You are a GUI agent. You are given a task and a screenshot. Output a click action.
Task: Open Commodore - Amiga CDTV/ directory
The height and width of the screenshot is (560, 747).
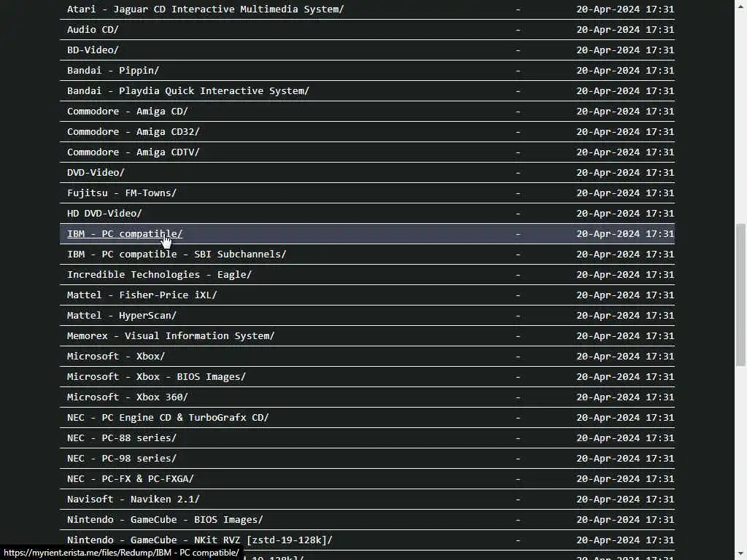(133, 152)
